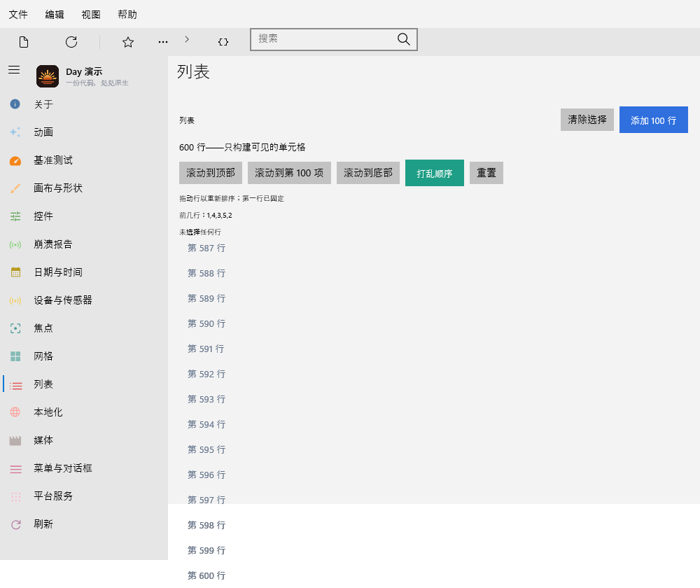Open 平台服务 dots icon item

(84, 496)
